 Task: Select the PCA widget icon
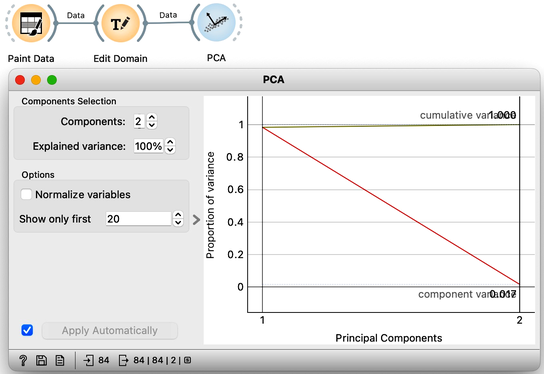point(216,23)
